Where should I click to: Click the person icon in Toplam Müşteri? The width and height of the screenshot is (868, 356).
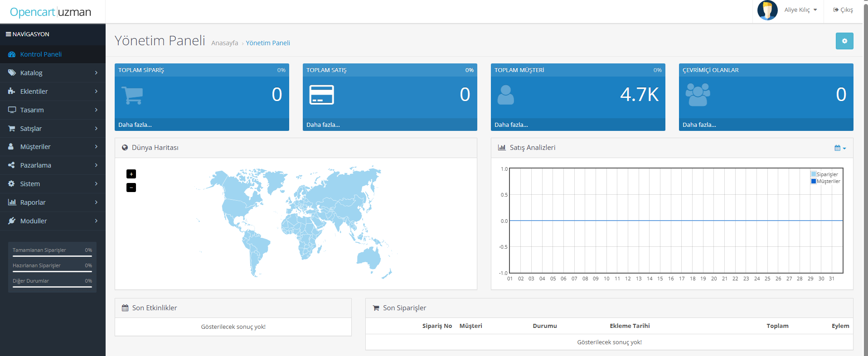point(506,95)
